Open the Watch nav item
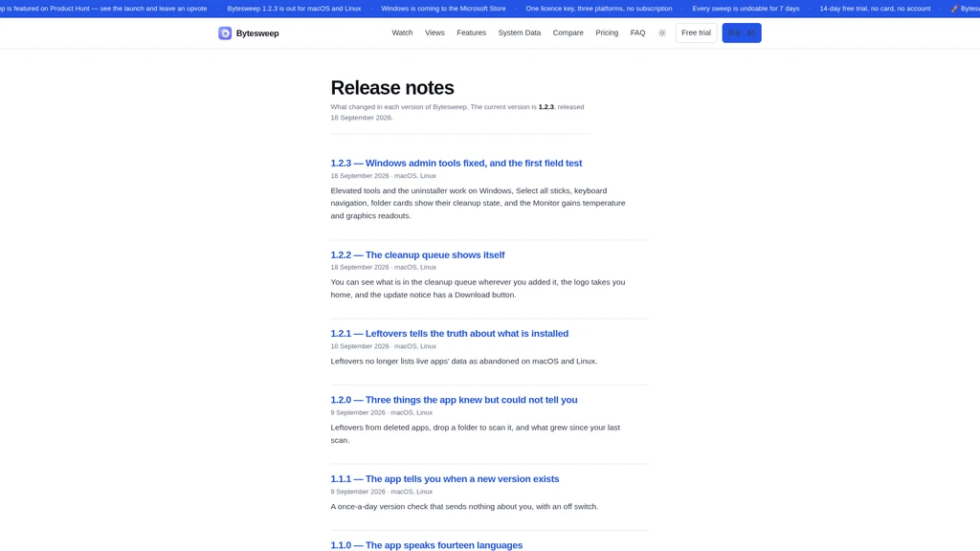980x551 pixels. coord(402,33)
